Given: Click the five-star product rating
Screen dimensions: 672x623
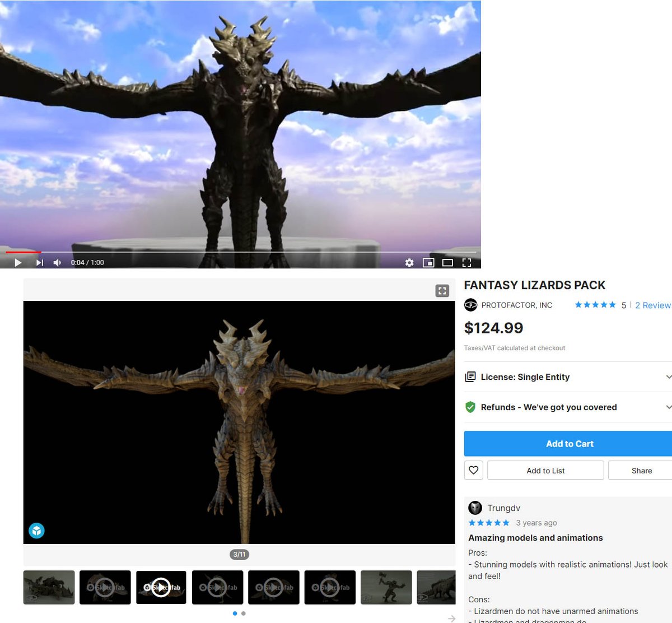Looking at the screenshot, I should point(595,305).
